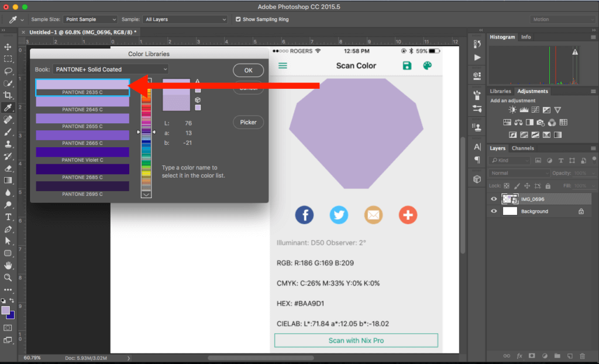Image resolution: width=599 pixels, height=364 pixels.
Task: Select the Type tool
Action: pyautogui.click(x=8, y=217)
